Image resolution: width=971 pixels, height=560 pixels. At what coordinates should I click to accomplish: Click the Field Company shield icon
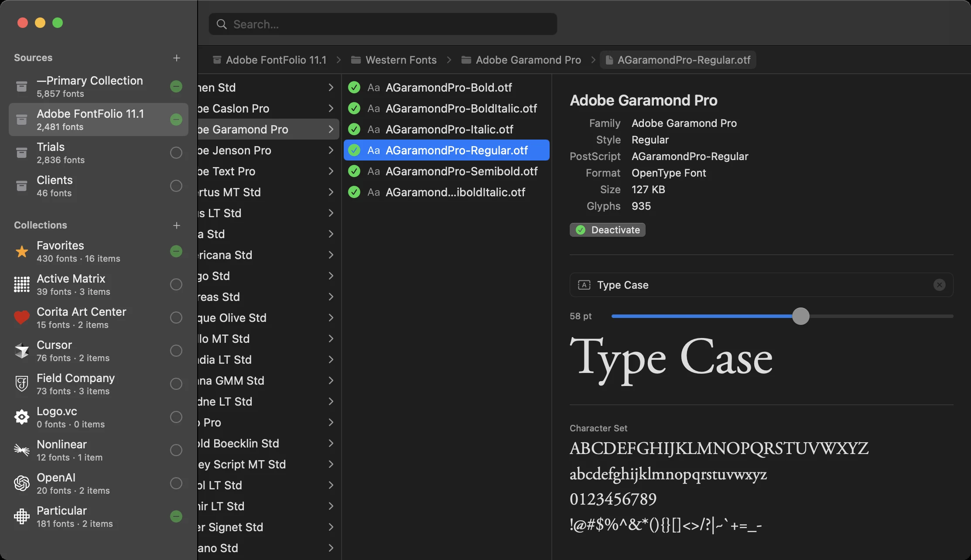click(x=21, y=384)
